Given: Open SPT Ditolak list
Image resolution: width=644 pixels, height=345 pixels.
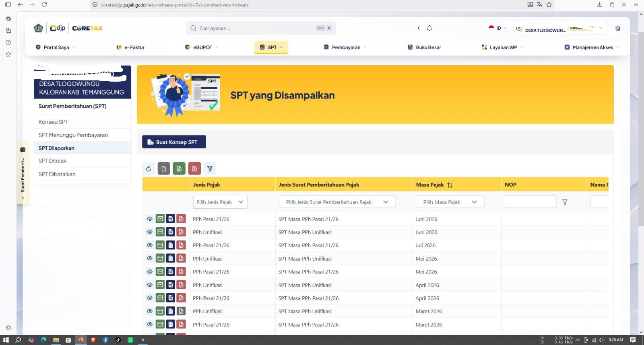Looking at the screenshot, I should point(83,161).
